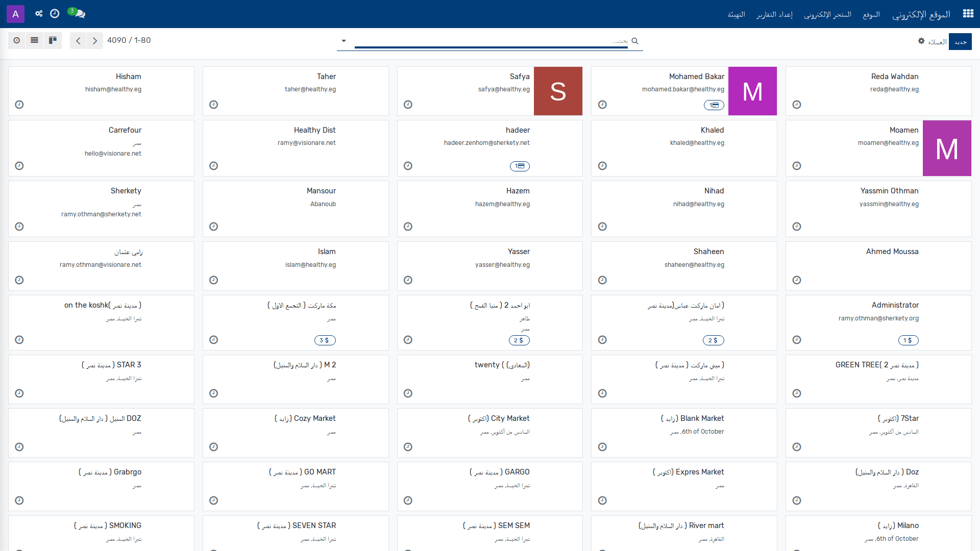Click Safya's red avatar thumbnail
Screen dimensions: 980x551
[x=558, y=91]
